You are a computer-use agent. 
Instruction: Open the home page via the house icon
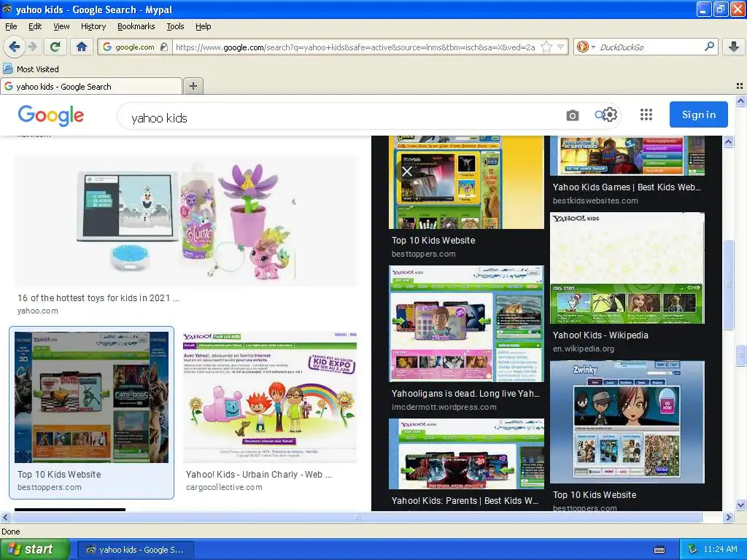[82, 47]
